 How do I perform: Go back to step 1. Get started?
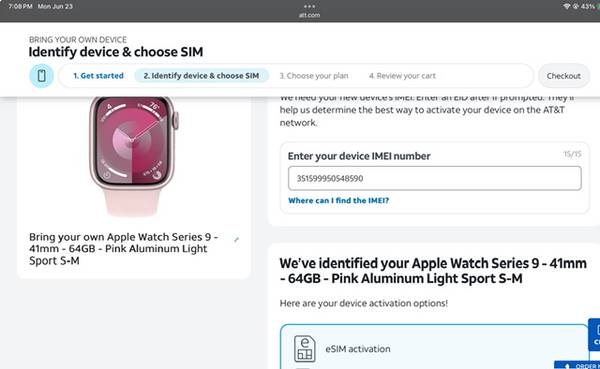tap(98, 76)
